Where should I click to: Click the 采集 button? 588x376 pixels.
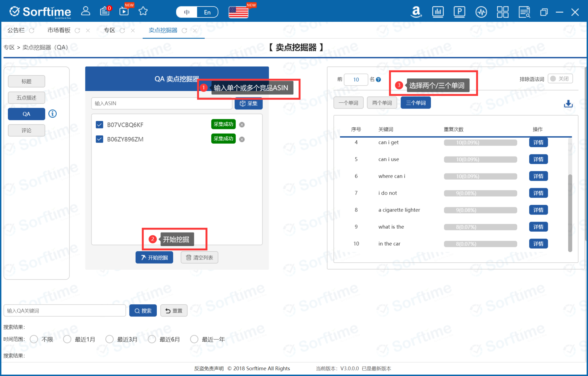point(248,103)
